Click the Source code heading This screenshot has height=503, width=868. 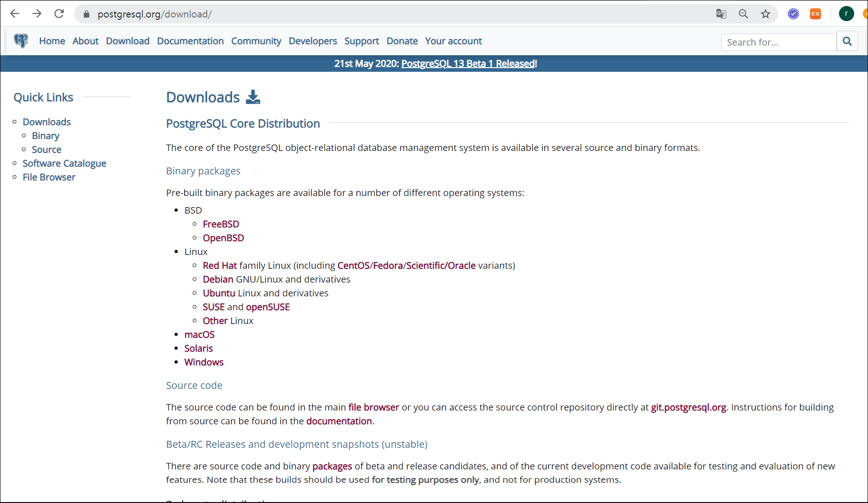pyautogui.click(x=194, y=385)
